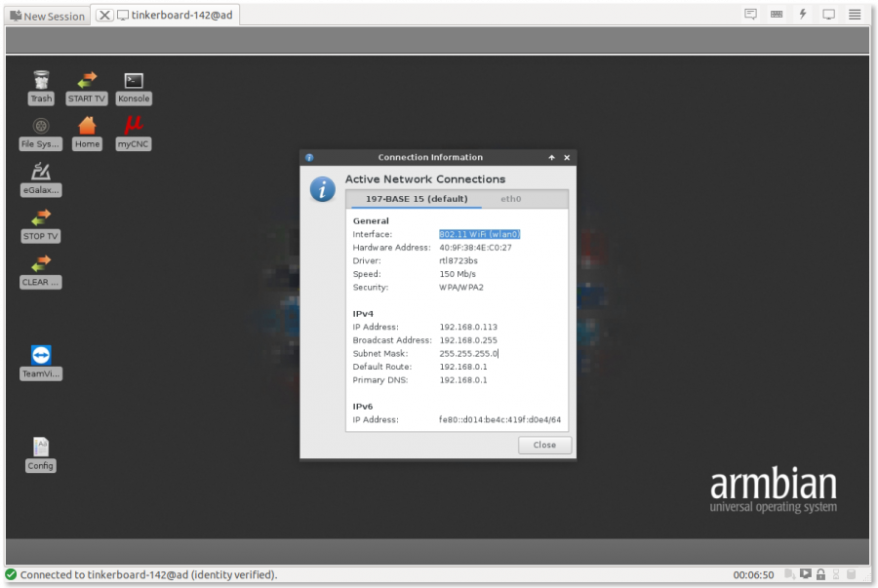
Task: Click the keyboard icon in top toolbar
Action: pos(777,15)
